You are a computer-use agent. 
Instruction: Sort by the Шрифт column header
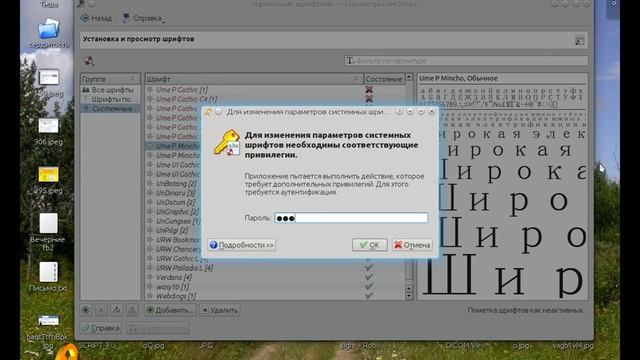pyautogui.click(x=253, y=79)
